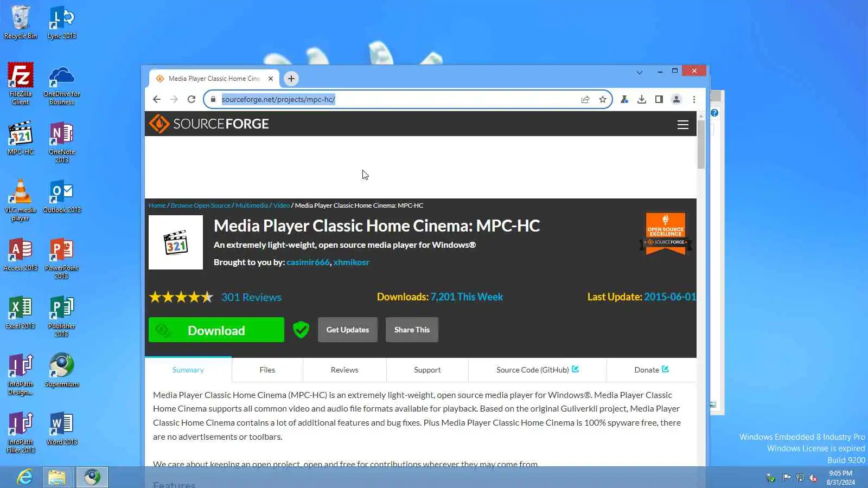
Task: Select the FileZilla Client desktop icon
Action: pyautogui.click(x=21, y=83)
